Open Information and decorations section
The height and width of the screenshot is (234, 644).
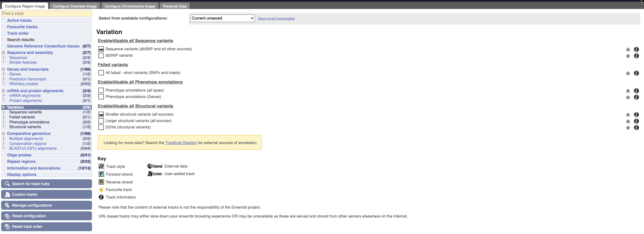point(34,168)
